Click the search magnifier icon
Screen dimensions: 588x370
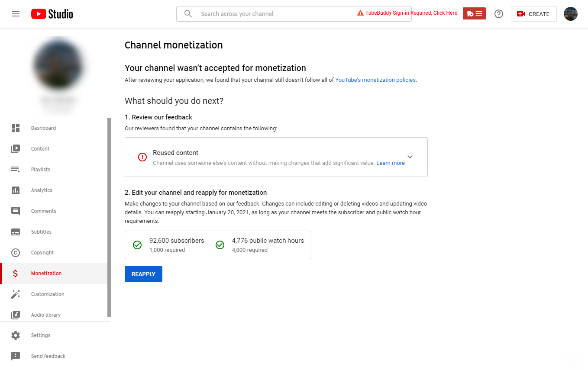pos(188,14)
